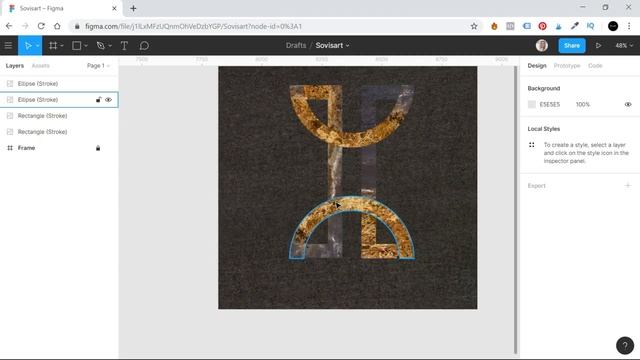Open the Page 1 dropdown
The height and width of the screenshot is (360, 640).
click(98, 66)
